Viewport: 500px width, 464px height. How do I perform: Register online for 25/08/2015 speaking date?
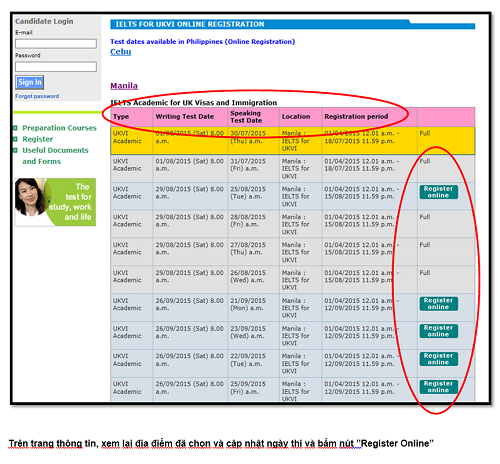pos(439,192)
